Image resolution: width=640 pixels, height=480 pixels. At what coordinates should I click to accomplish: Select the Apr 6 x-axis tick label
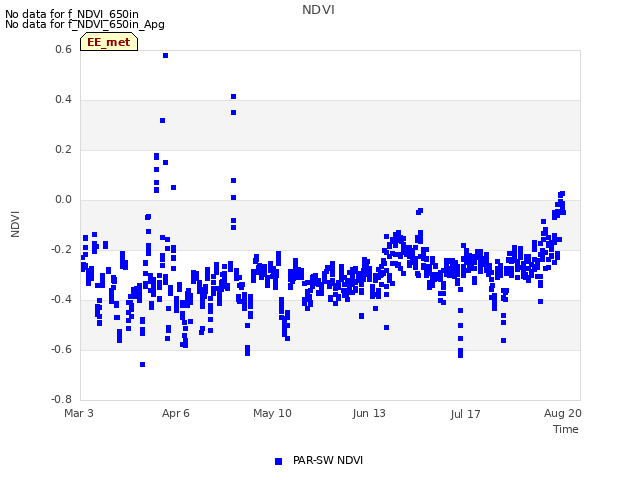pos(176,413)
